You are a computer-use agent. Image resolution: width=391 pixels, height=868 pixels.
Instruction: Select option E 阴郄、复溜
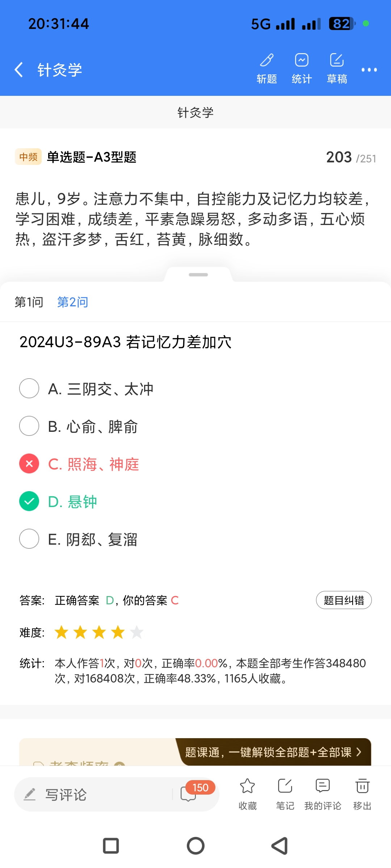coord(29,539)
